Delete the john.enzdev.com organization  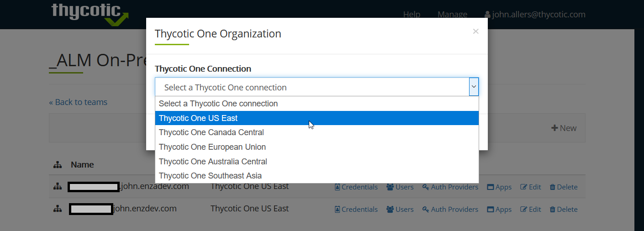(x=564, y=210)
